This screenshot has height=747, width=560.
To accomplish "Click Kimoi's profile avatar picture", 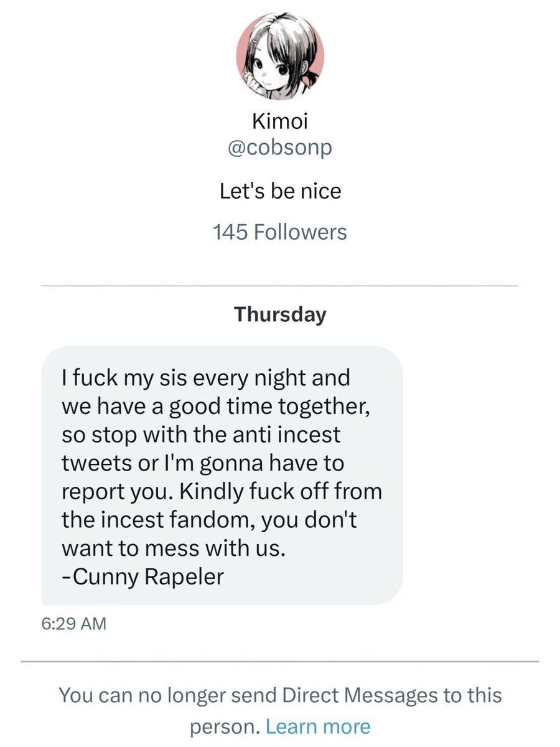I will [280, 56].
